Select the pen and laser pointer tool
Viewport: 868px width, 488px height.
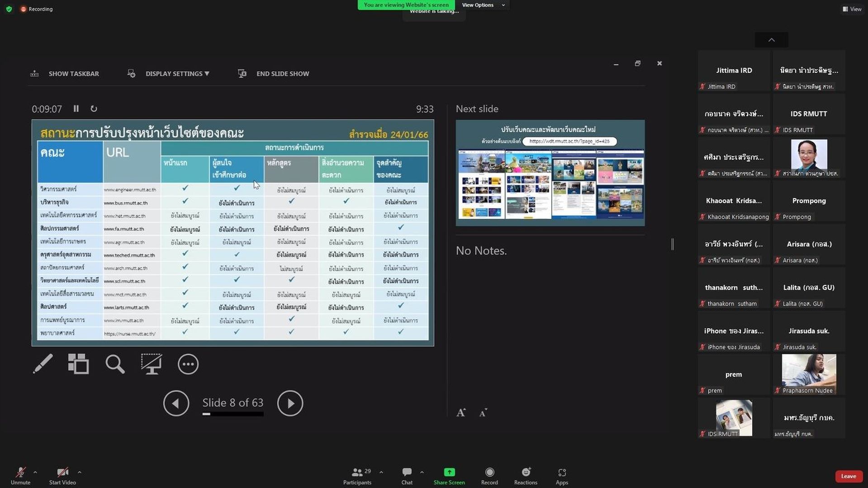point(43,364)
